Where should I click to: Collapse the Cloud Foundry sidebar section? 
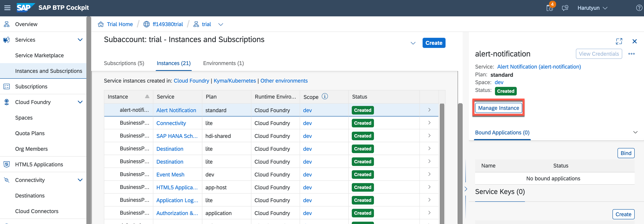click(x=80, y=102)
